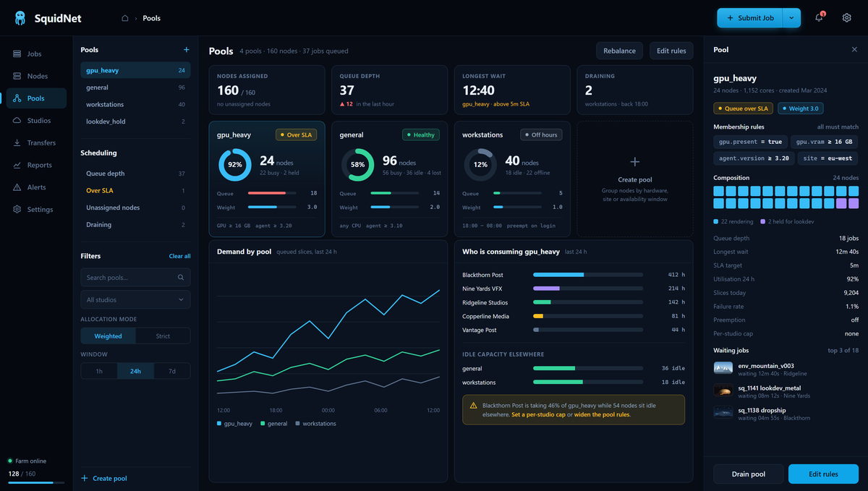This screenshot has width=868, height=491.
Task: Click the Studios cloud icon
Action: click(x=17, y=121)
